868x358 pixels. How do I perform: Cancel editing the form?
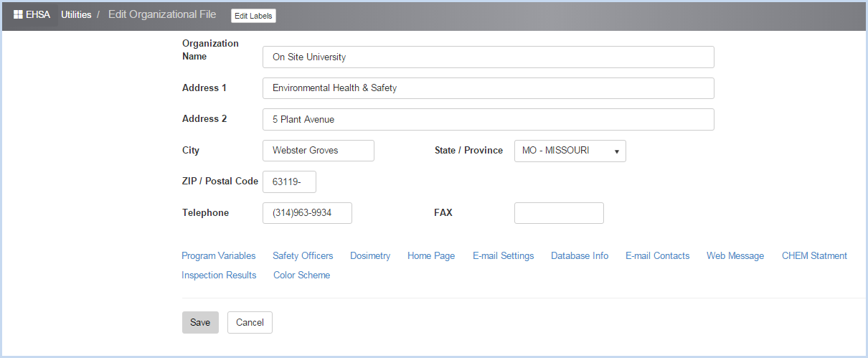[x=250, y=323]
